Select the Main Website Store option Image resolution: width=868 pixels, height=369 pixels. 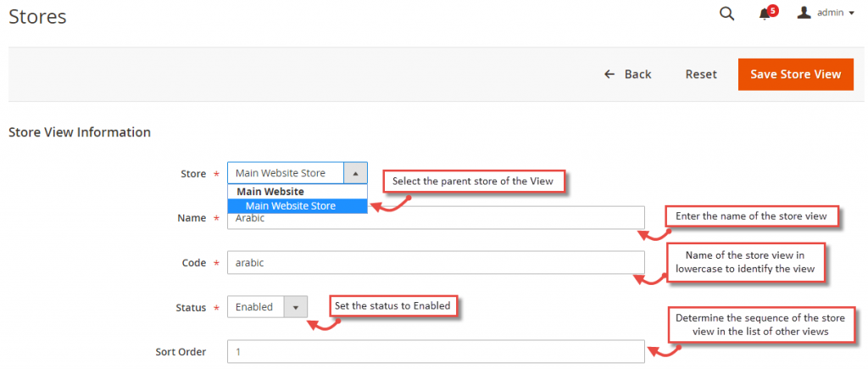coord(298,206)
